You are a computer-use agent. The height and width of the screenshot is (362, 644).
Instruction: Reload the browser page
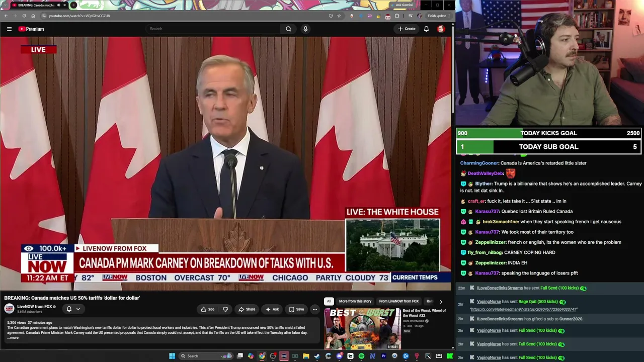(x=24, y=16)
